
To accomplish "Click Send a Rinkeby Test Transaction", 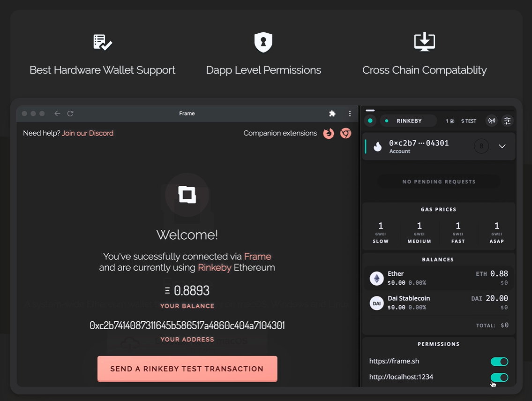I will (x=187, y=369).
